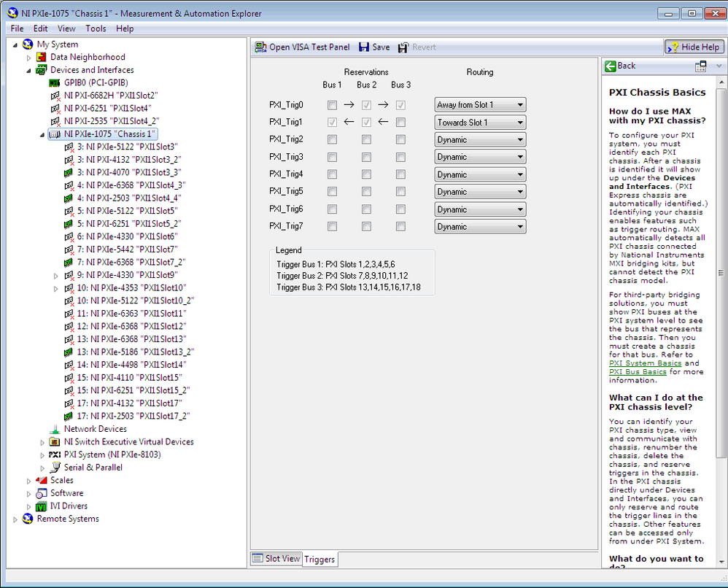Expand the 9: NI PXIe-4330 node
The image size is (728, 588).
(x=55, y=276)
